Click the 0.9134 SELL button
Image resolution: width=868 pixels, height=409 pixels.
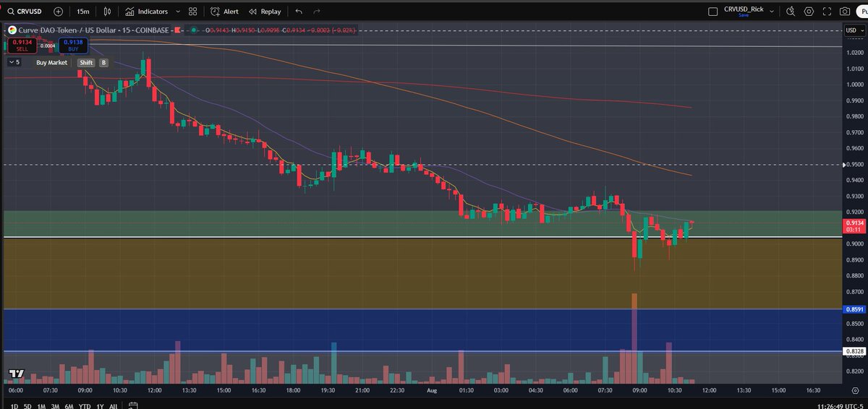point(22,45)
